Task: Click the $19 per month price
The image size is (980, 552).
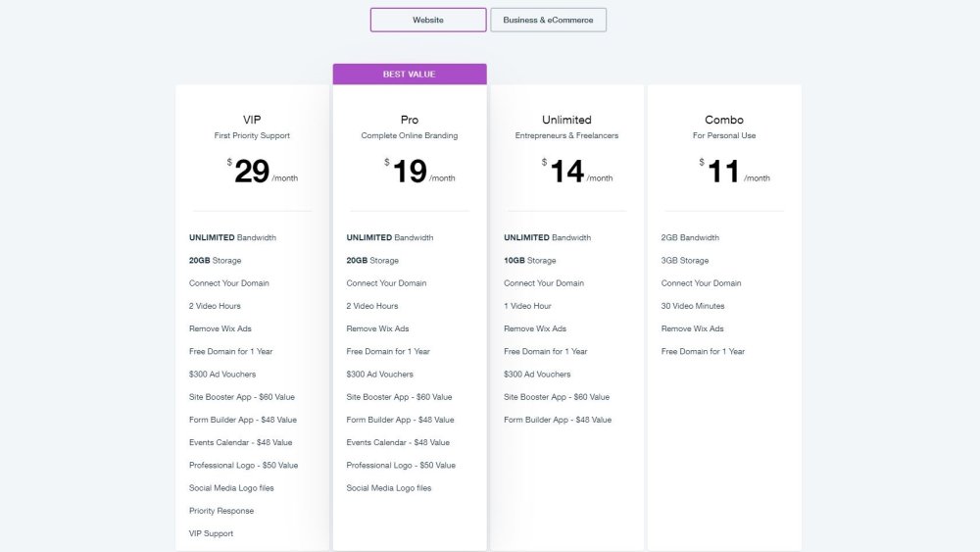Action: tap(420, 172)
